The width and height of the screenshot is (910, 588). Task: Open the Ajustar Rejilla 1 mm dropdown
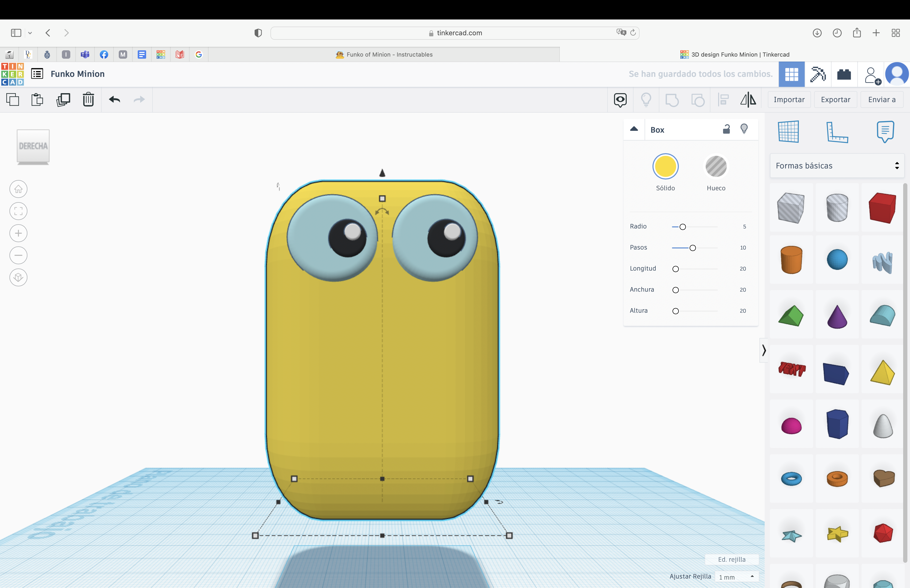pyautogui.click(x=737, y=577)
